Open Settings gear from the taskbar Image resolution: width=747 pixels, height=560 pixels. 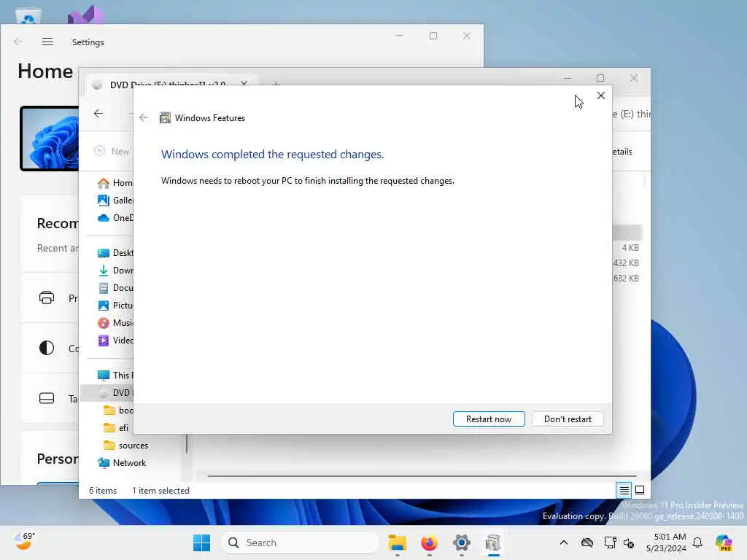click(x=461, y=542)
